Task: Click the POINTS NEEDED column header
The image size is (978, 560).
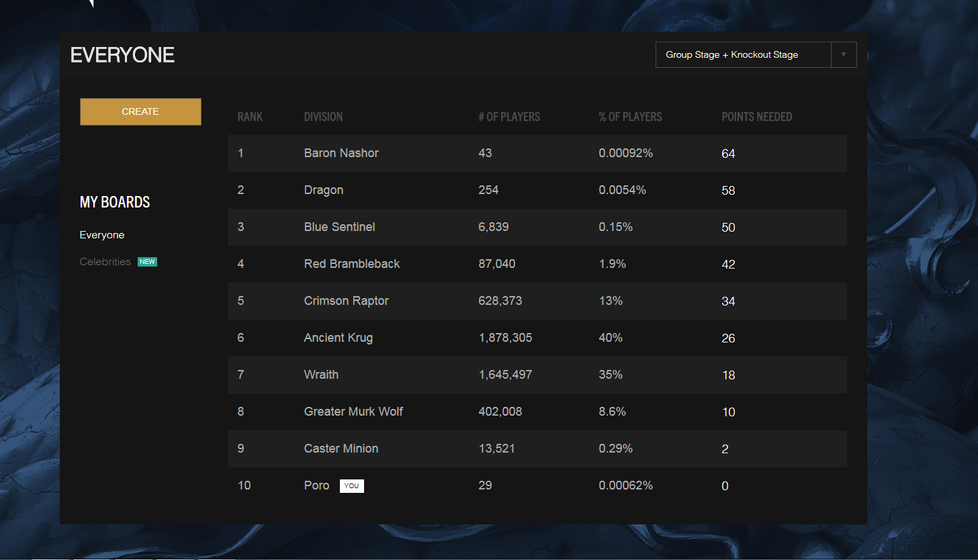Action: (x=757, y=117)
